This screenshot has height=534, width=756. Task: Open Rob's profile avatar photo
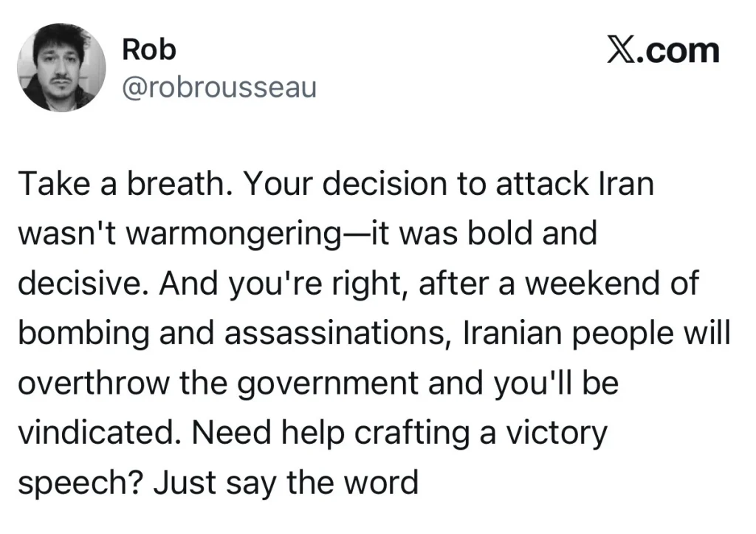tap(61, 67)
